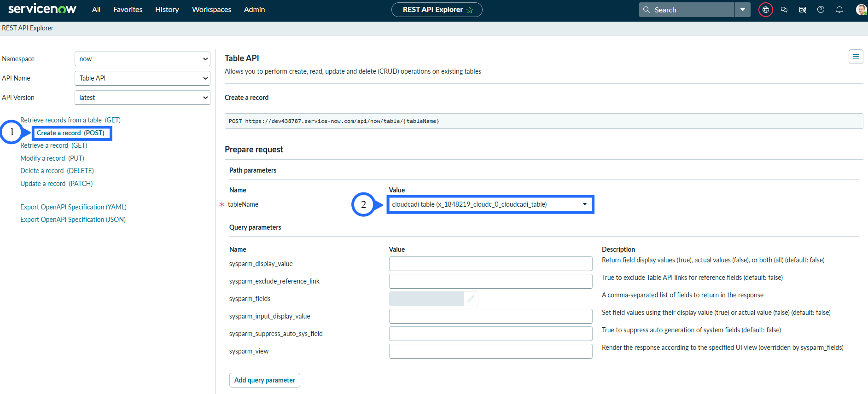Click the ServiceNow logo
The image size is (868, 394).
pyautogui.click(x=42, y=9)
